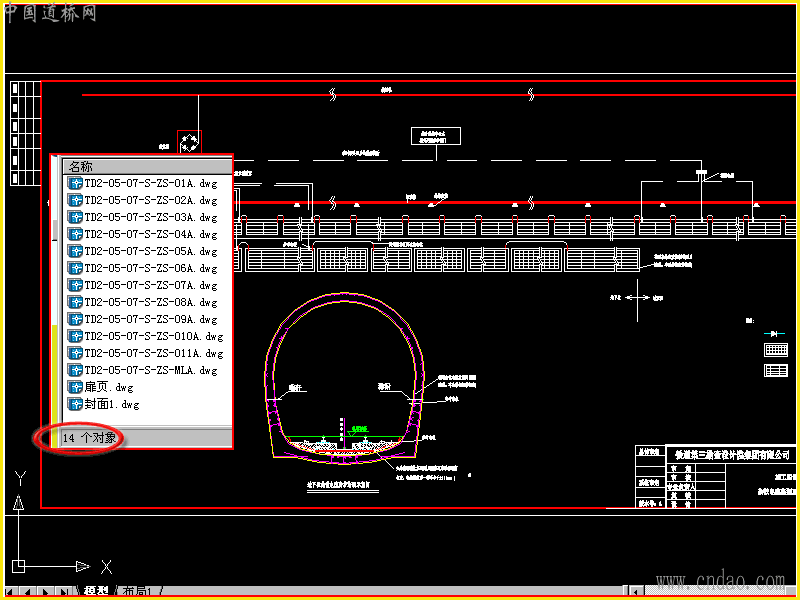
Task: Click the TD2-05-07-S-ZS-01A.dwg file icon
Action: pyautogui.click(x=75, y=183)
